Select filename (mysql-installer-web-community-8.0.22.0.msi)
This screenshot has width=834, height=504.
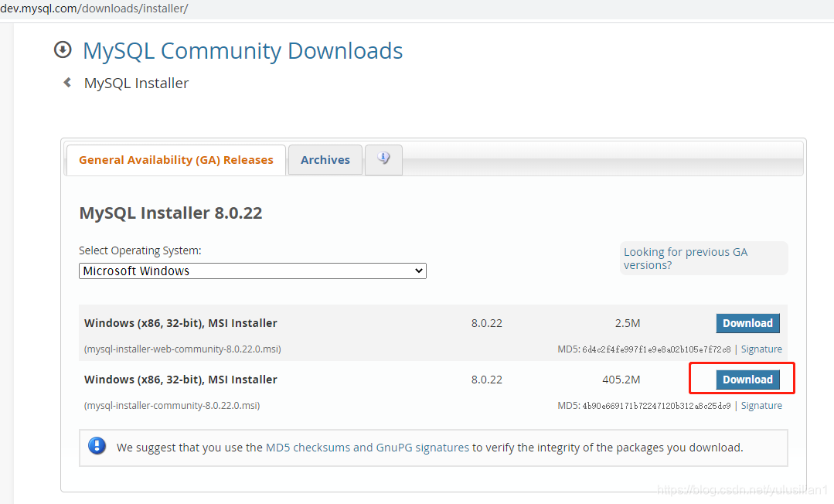[182, 349]
